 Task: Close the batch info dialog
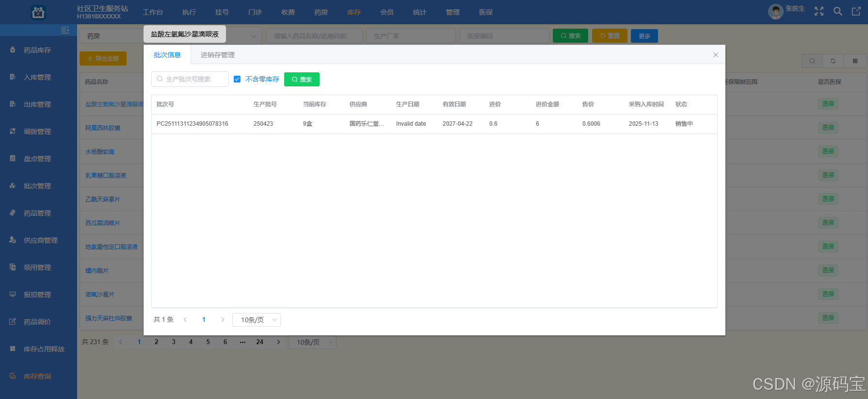click(716, 55)
